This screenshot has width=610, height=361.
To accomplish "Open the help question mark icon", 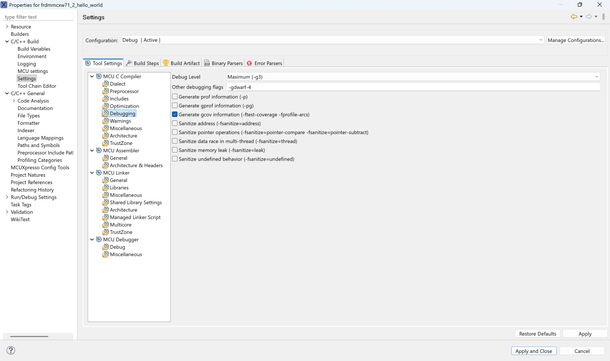I will tap(11, 350).
